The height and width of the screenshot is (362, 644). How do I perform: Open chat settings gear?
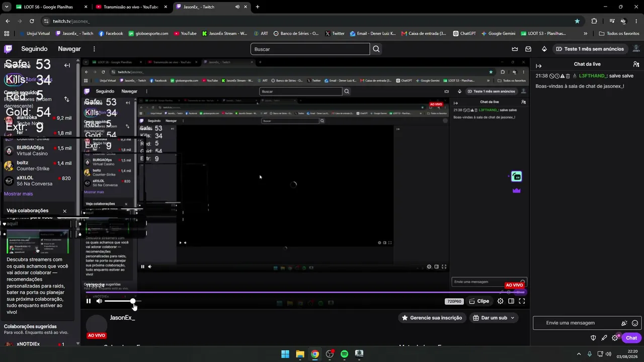tap(615, 338)
